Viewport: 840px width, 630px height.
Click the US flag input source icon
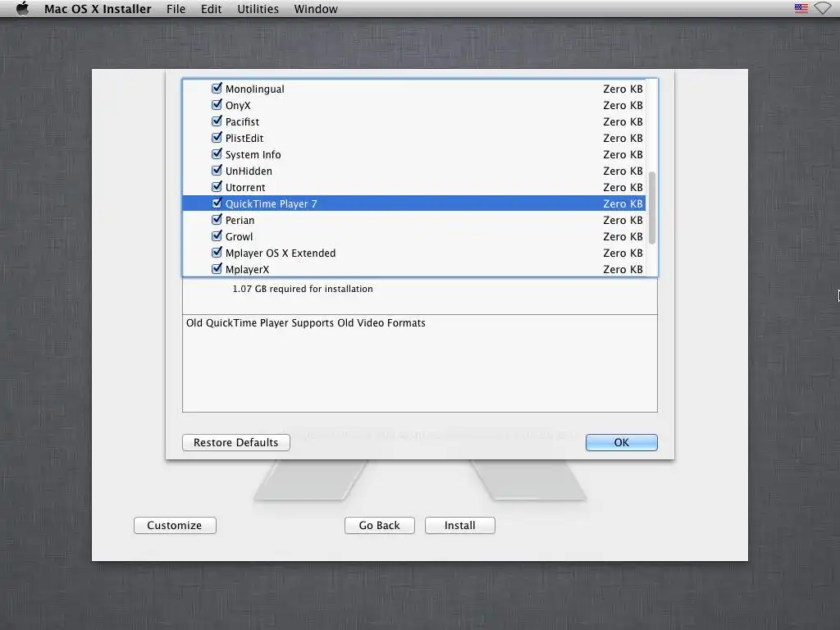(x=801, y=8)
